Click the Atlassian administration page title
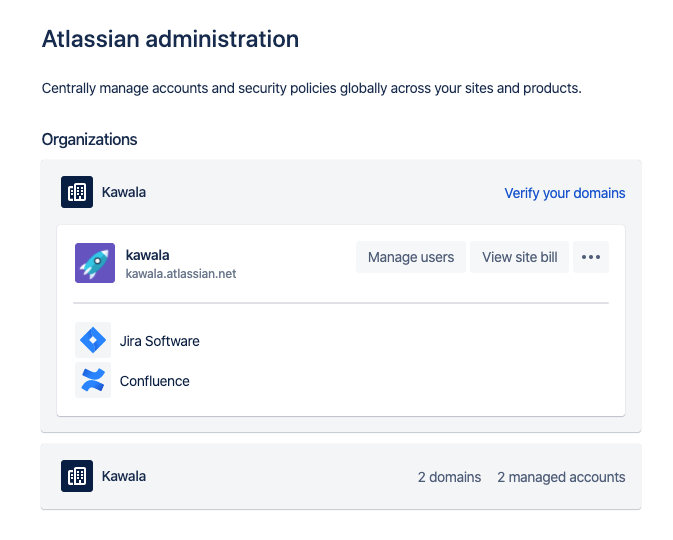 (170, 39)
